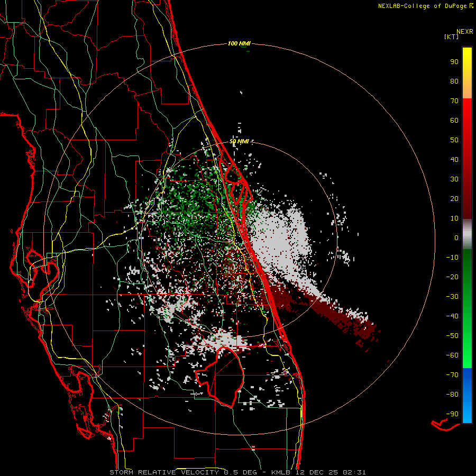
Task: Click the -30 value on the velocity scale
Action: click(452, 297)
